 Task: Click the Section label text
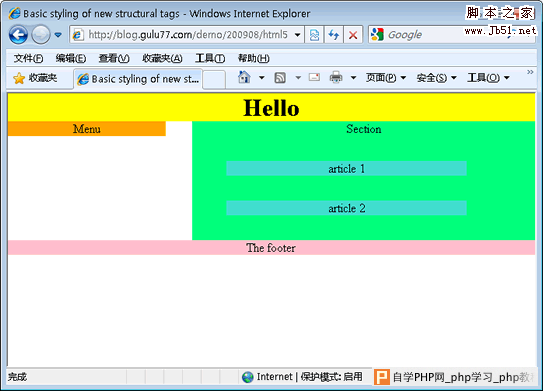(x=364, y=129)
